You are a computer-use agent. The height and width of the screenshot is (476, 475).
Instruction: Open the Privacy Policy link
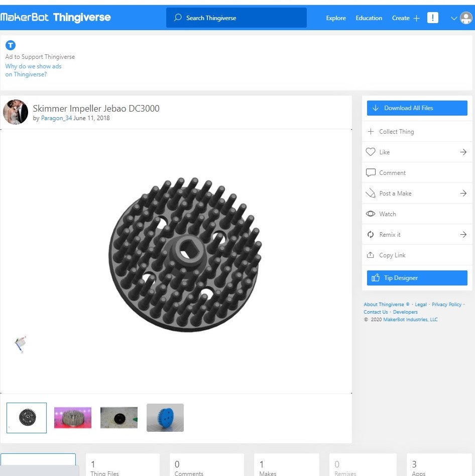click(446, 304)
